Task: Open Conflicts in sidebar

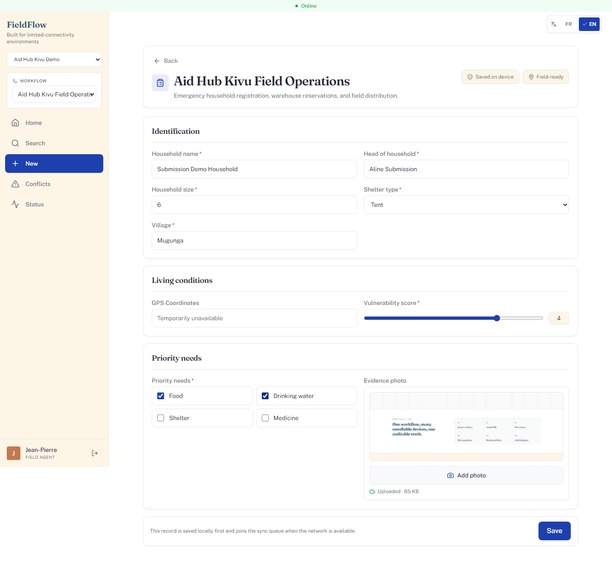Action: [54, 184]
